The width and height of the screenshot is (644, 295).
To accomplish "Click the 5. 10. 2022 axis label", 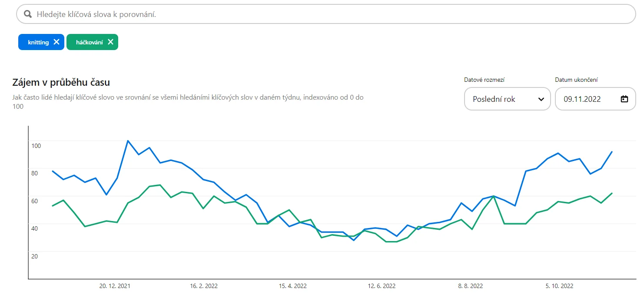I will click(x=559, y=286).
